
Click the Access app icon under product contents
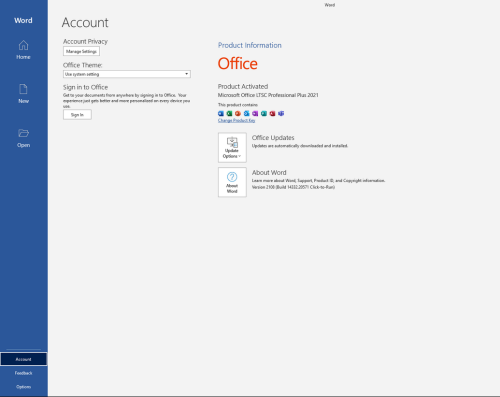point(272,113)
